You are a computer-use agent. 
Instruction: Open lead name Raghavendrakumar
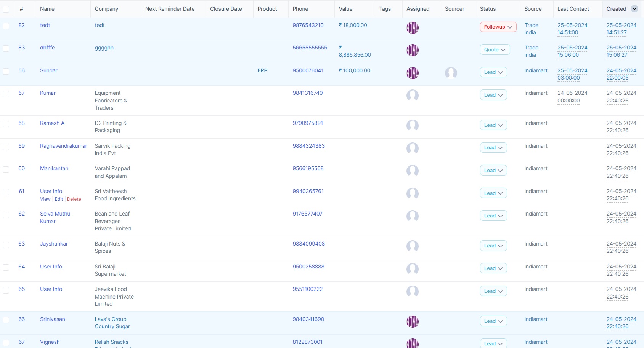tap(64, 146)
